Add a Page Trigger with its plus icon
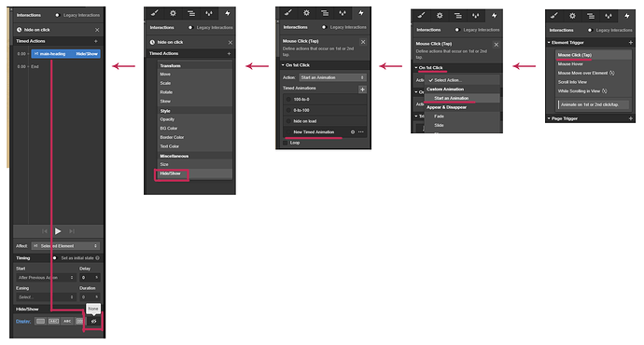 click(630, 118)
